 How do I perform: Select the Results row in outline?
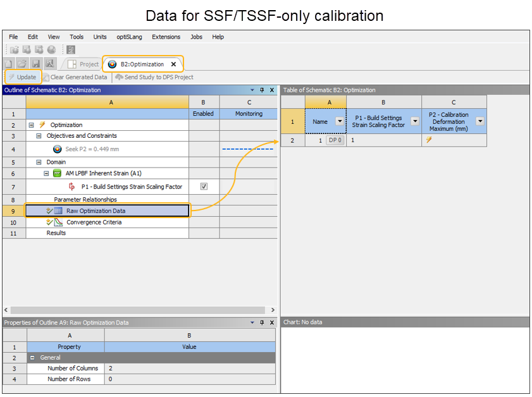pyautogui.click(x=107, y=233)
